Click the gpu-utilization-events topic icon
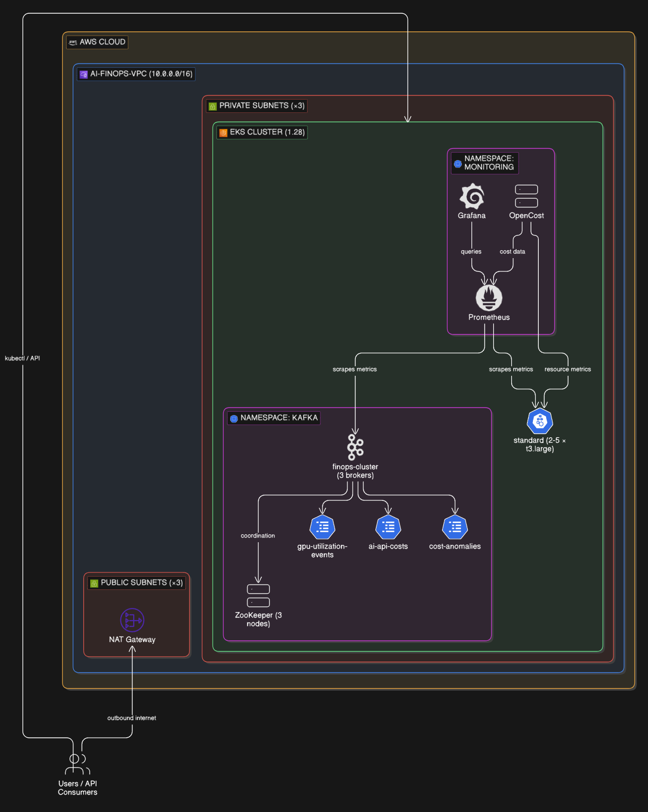The image size is (648, 812). click(x=322, y=527)
